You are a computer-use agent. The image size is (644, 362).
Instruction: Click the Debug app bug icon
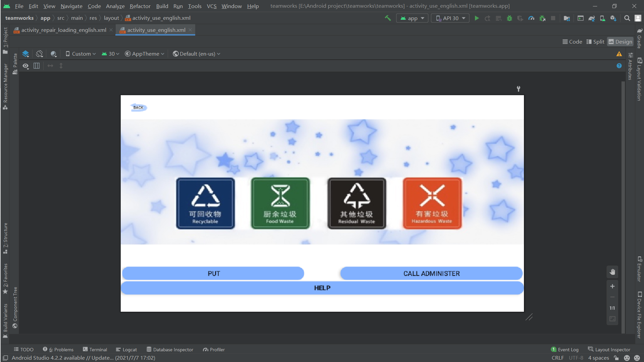(509, 18)
